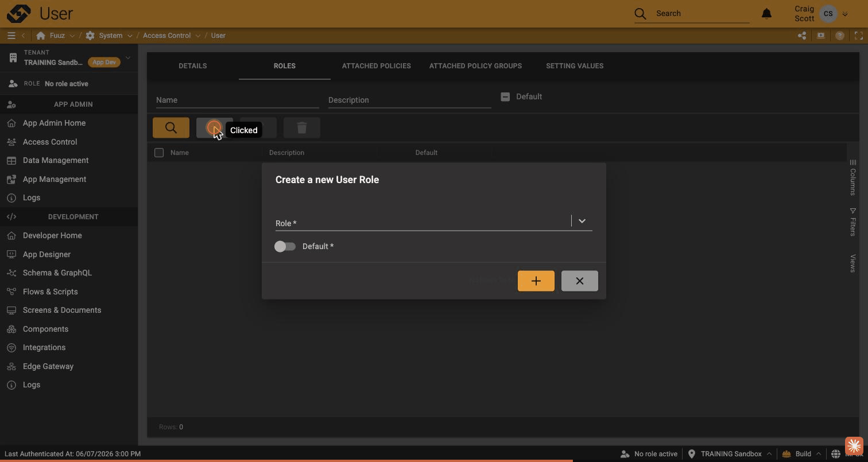
Task: Open the Attached Policy Groups tab
Action: pyautogui.click(x=475, y=66)
